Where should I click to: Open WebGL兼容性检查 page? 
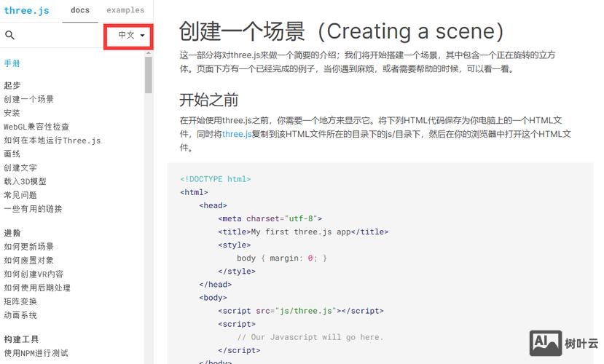click(36, 127)
